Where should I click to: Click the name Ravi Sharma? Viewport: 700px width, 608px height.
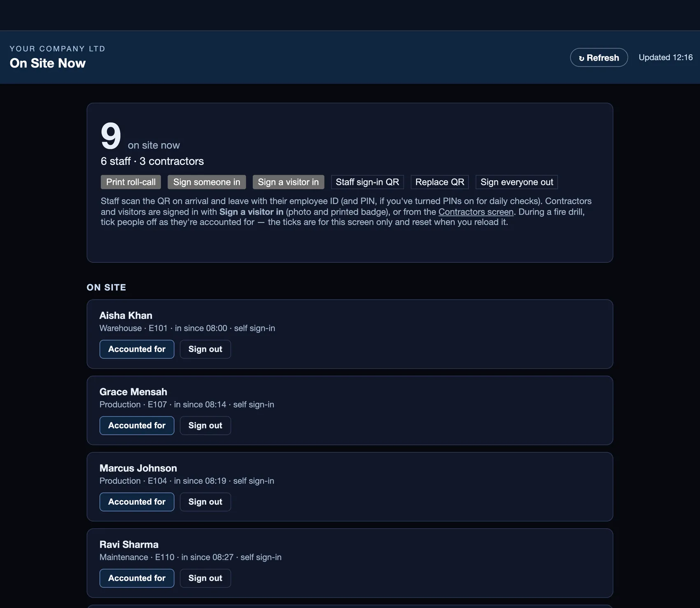tap(129, 545)
